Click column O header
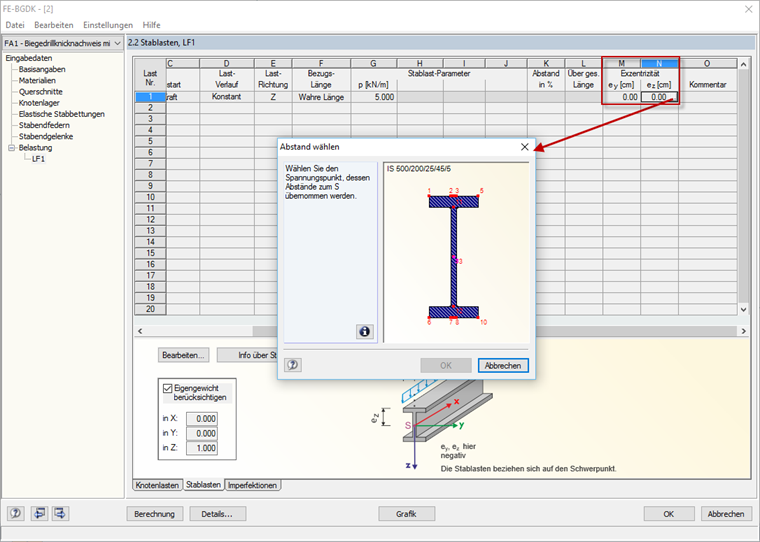The image size is (760, 542). [x=707, y=64]
